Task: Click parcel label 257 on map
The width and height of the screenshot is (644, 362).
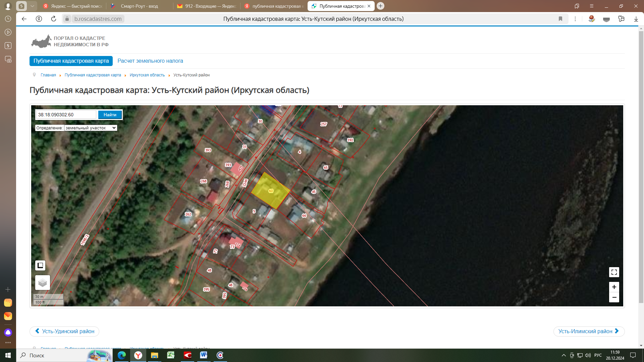Action: (x=324, y=124)
